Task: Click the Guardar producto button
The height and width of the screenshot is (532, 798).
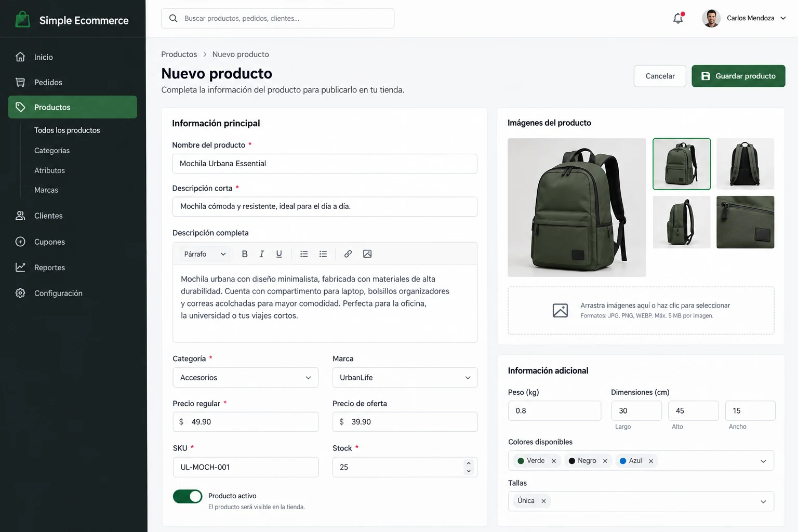Action: [738, 76]
